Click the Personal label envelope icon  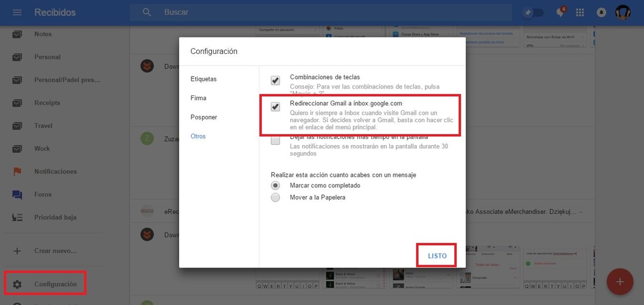click(17, 57)
